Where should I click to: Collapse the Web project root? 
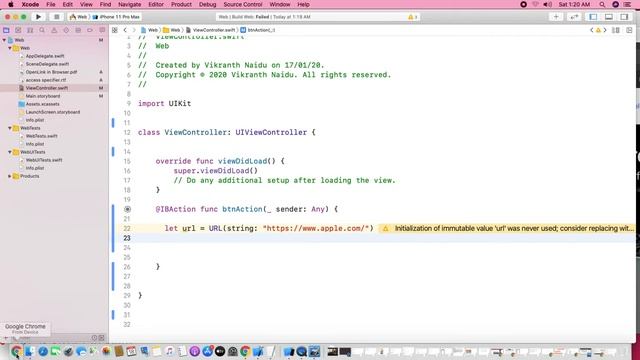(x=4, y=40)
